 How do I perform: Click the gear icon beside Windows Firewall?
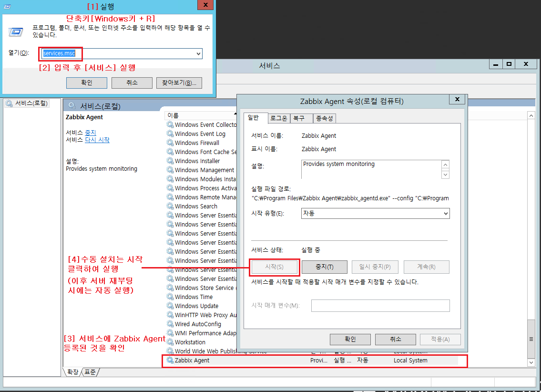(x=170, y=143)
